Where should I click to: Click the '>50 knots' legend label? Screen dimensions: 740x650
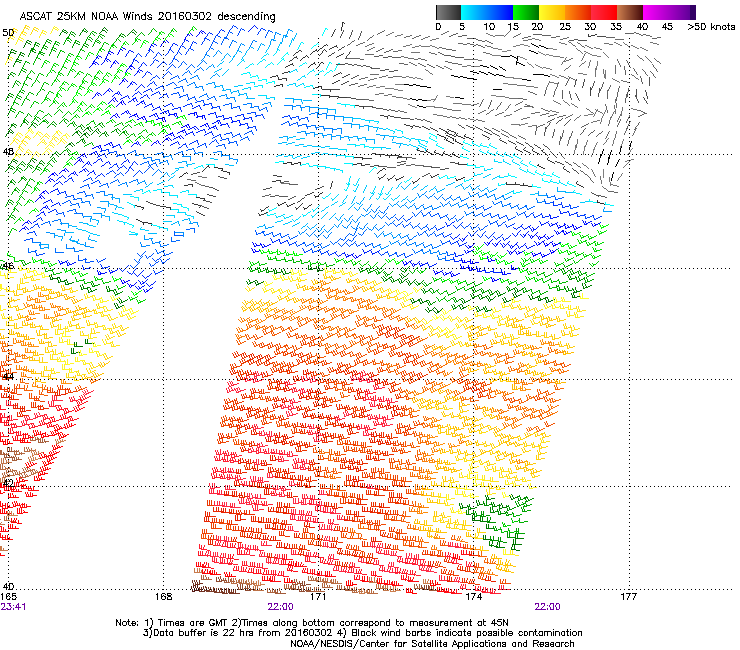coord(711,26)
